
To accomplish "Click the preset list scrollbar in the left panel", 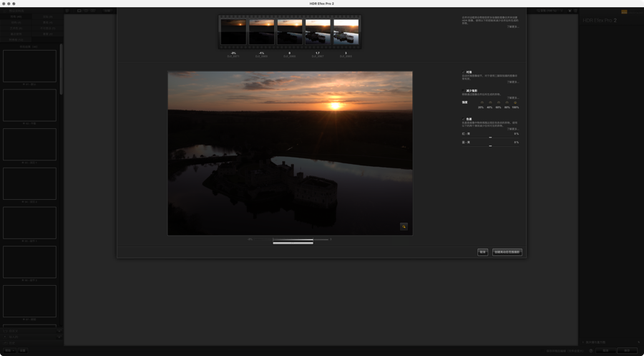I will (62, 69).
